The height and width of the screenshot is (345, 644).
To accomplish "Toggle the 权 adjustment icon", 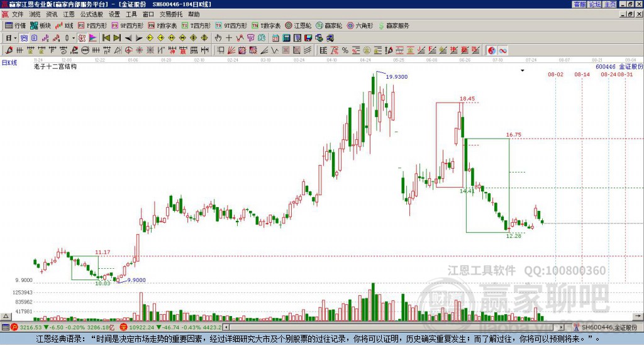I will 82,38.
